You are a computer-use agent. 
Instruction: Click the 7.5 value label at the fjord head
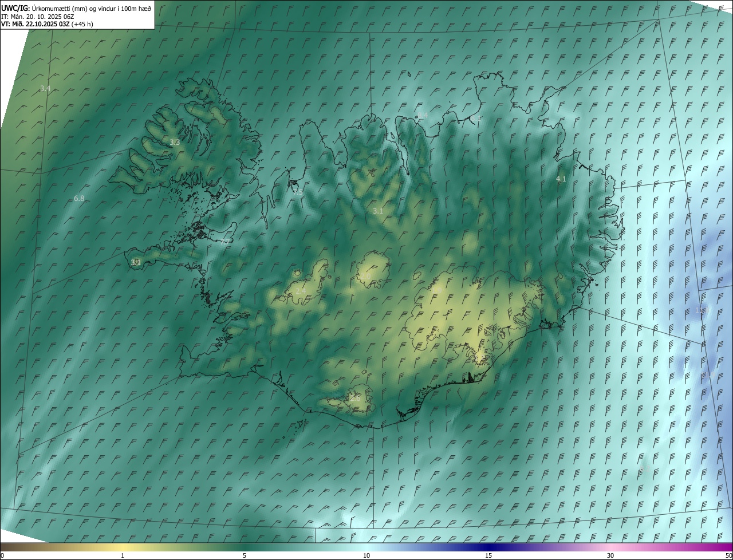(298, 192)
